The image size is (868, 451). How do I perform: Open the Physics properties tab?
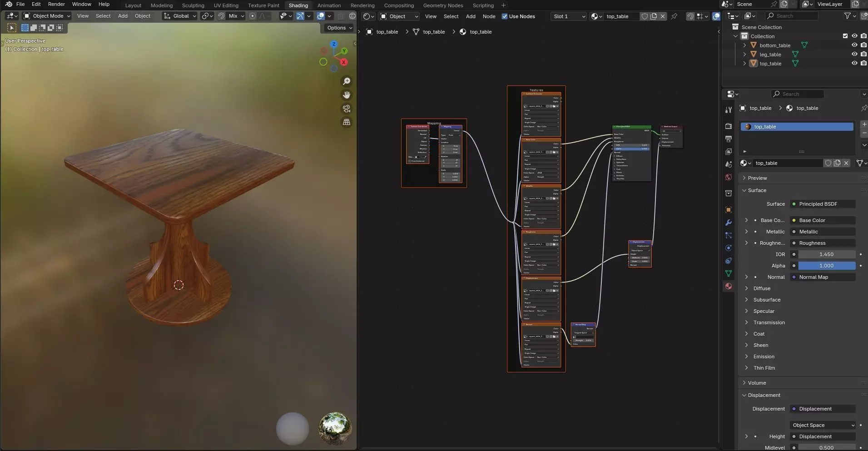pos(729,248)
